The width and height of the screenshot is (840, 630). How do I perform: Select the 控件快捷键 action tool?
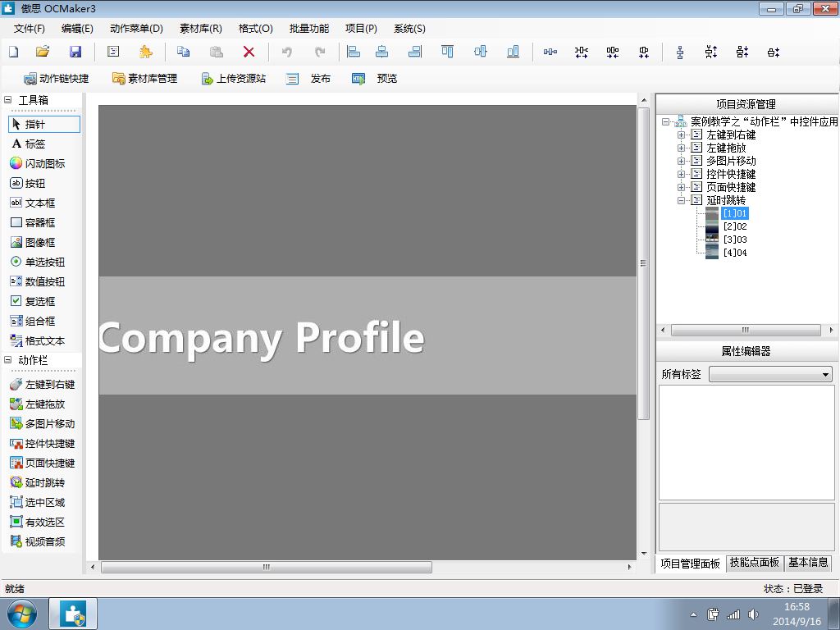click(43, 444)
